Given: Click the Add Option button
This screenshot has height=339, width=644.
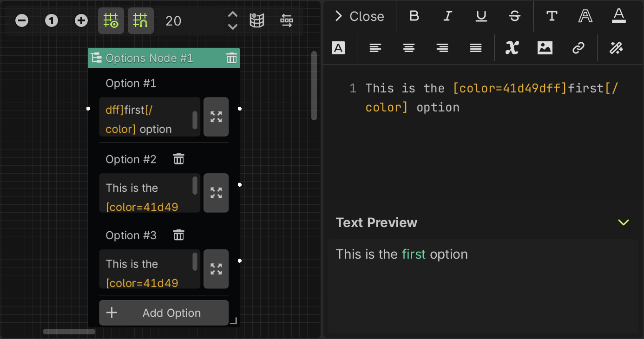Looking at the screenshot, I should click(164, 313).
